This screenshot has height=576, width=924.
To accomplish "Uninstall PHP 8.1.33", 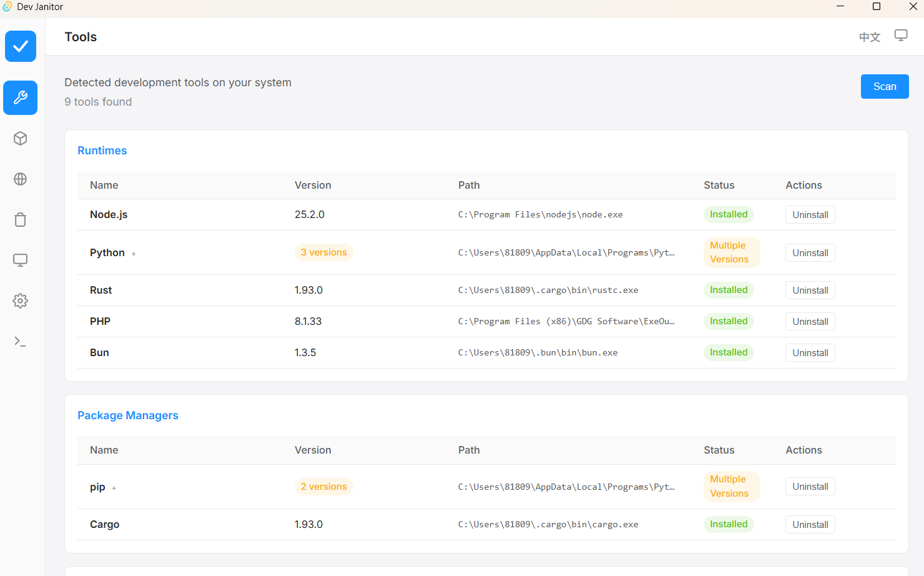I will 810,322.
